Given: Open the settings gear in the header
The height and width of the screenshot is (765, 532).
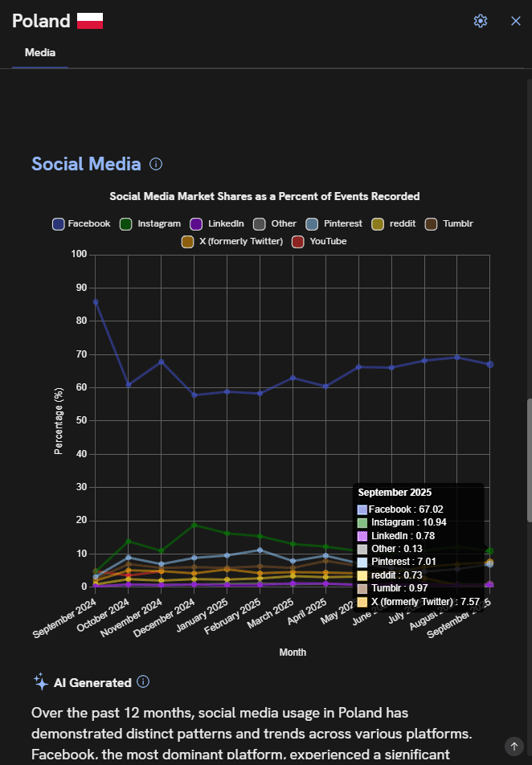Looking at the screenshot, I should (480, 21).
